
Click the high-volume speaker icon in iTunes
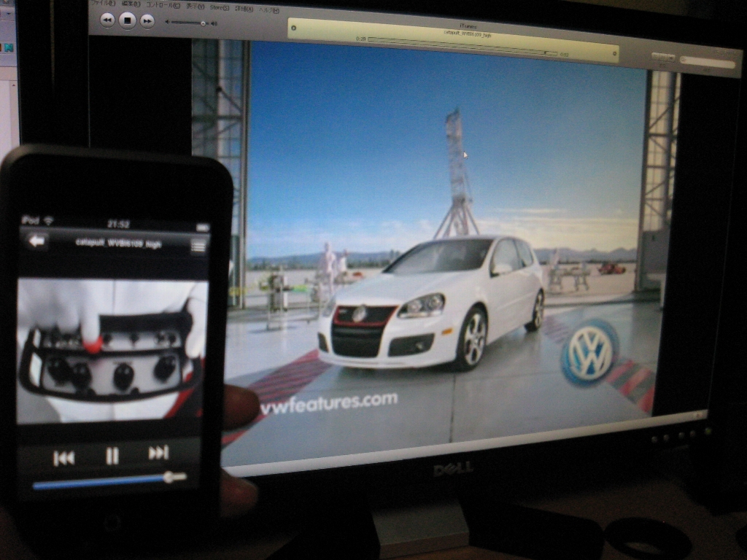tap(214, 23)
